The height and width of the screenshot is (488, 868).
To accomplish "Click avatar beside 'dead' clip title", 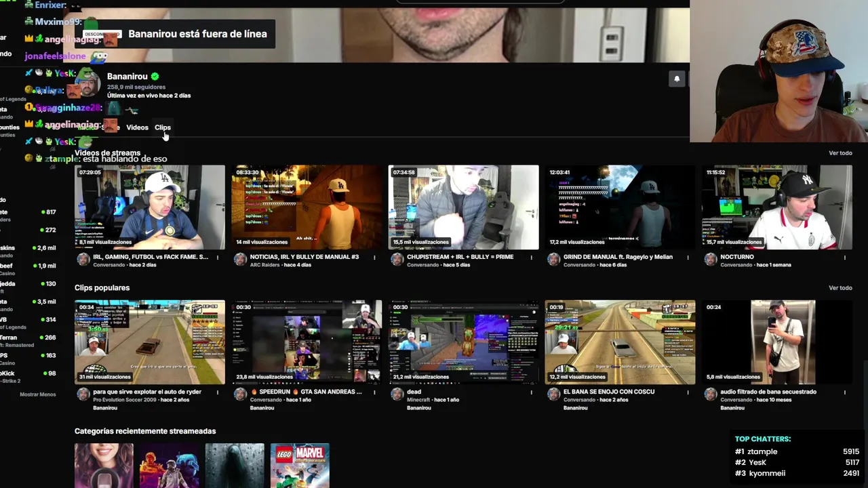I will point(397,394).
